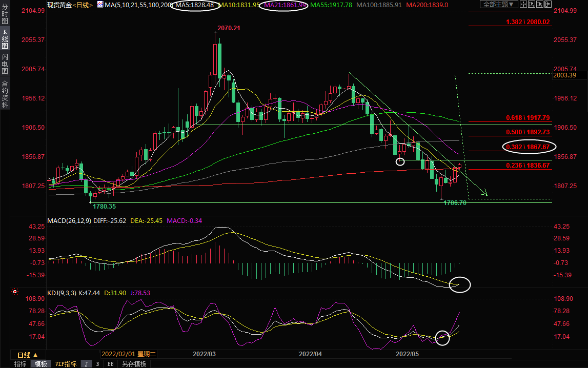
Task: Click the vertical range measure icon
Action: point(532,4)
